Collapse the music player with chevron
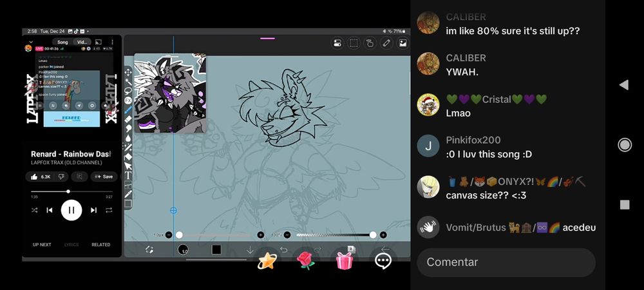Screen dimensions: 644x290 [31, 42]
